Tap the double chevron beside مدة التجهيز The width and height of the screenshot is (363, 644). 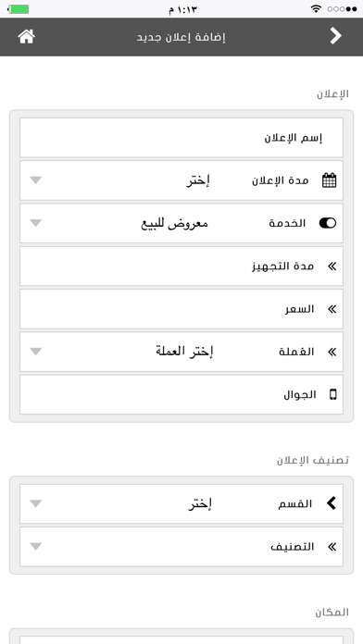[x=332, y=266]
